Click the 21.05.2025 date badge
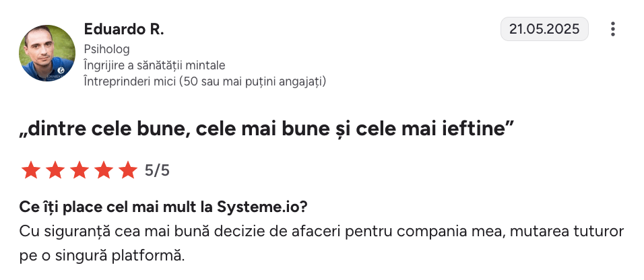The height and width of the screenshot is (280, 644). (x=544, y=30)
